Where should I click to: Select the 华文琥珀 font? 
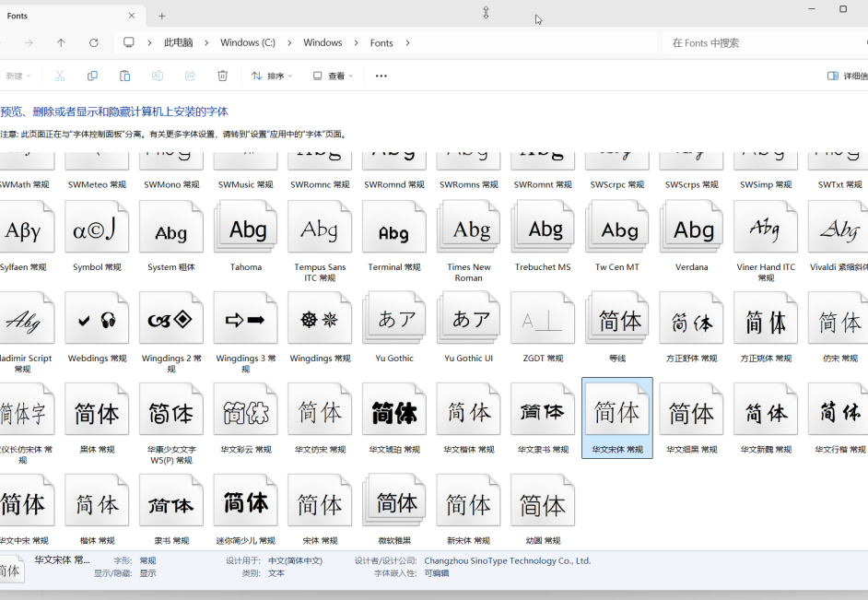pos(394,419)
